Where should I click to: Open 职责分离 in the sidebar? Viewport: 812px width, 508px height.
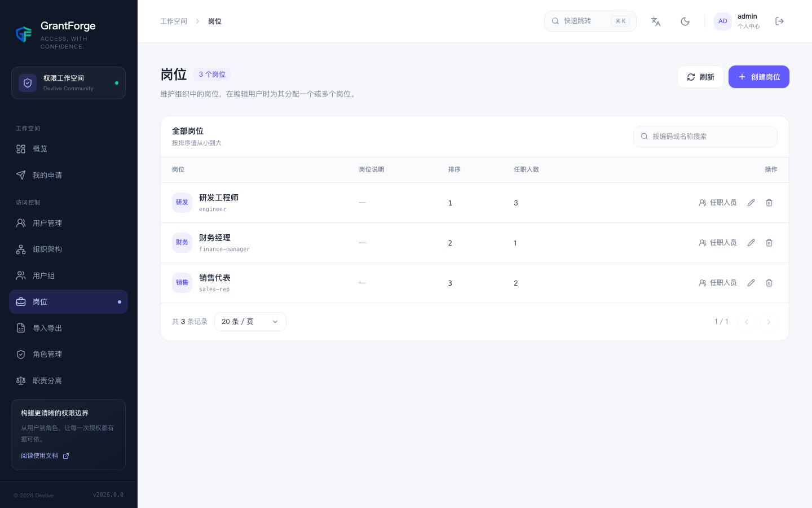pos(68,380)
